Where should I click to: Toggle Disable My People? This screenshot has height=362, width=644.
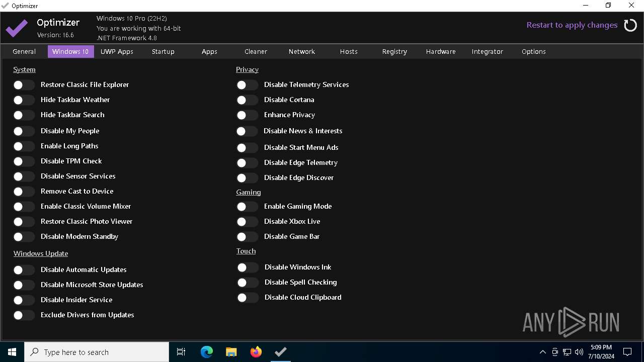point(24,131)
